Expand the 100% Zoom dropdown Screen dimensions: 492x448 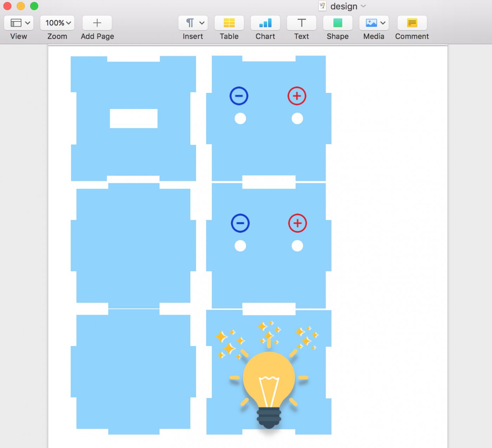[57, 23]
